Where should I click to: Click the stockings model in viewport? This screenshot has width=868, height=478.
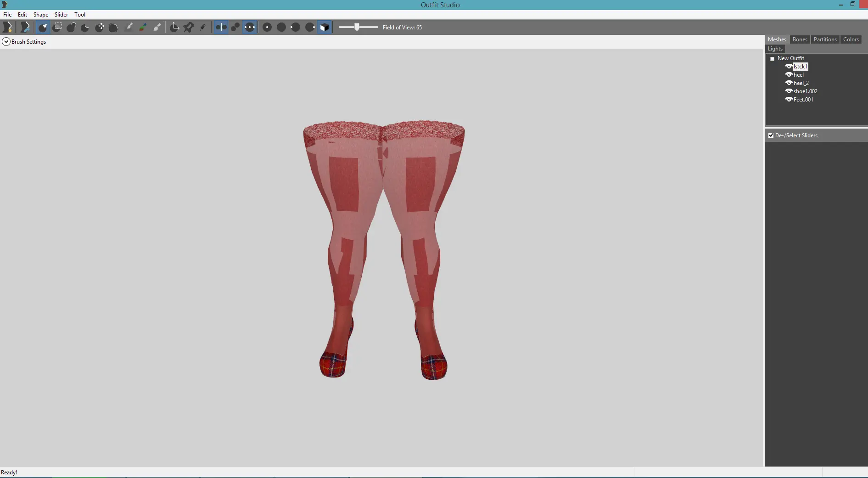click(x=384, y=250)
